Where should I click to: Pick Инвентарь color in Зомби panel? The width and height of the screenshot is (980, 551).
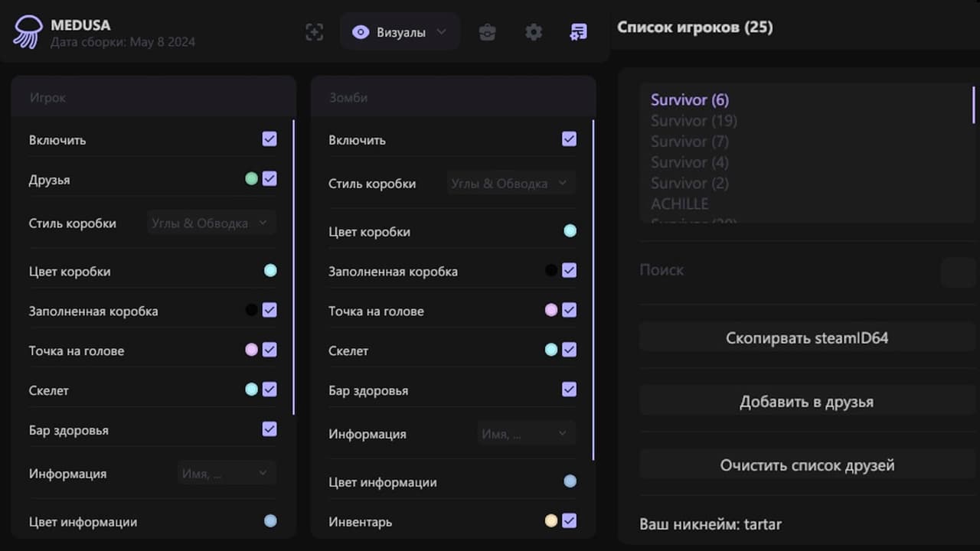click(x=550, y=520)
